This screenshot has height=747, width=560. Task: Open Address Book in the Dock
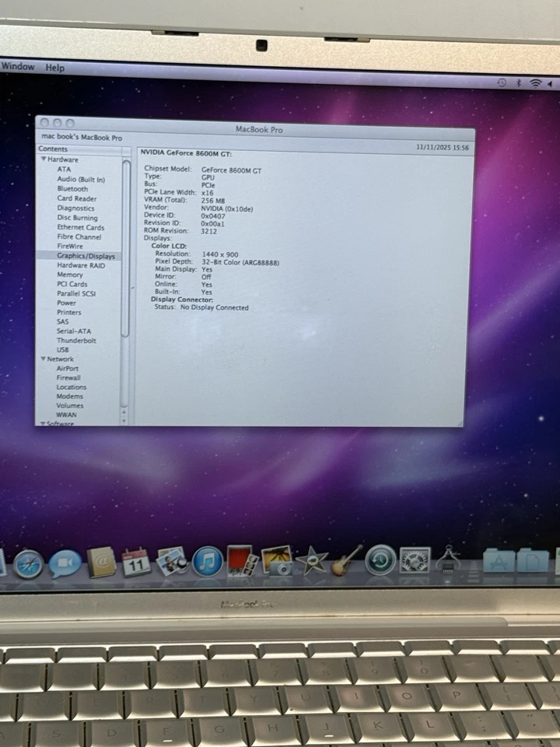tap(101, 562)
